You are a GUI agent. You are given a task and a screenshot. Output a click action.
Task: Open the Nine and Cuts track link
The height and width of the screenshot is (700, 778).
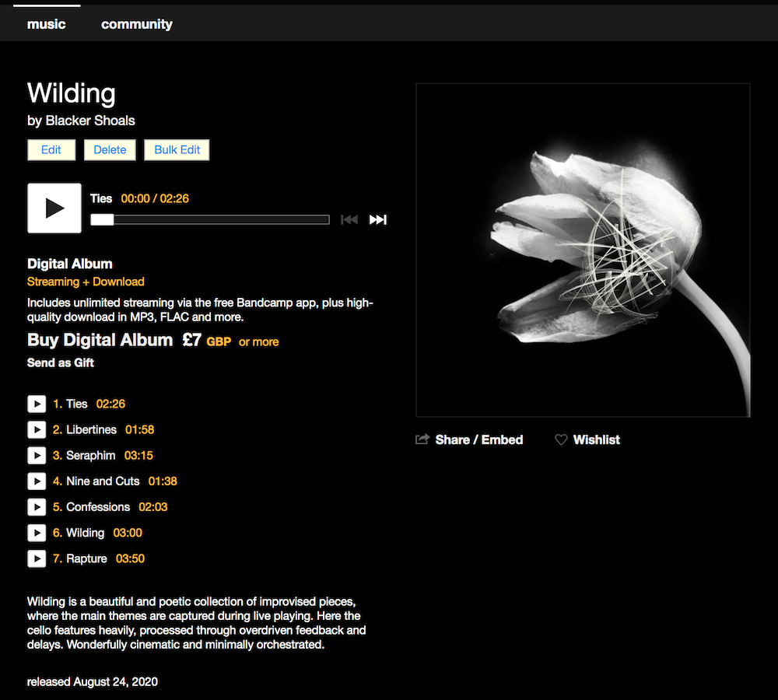103,481
